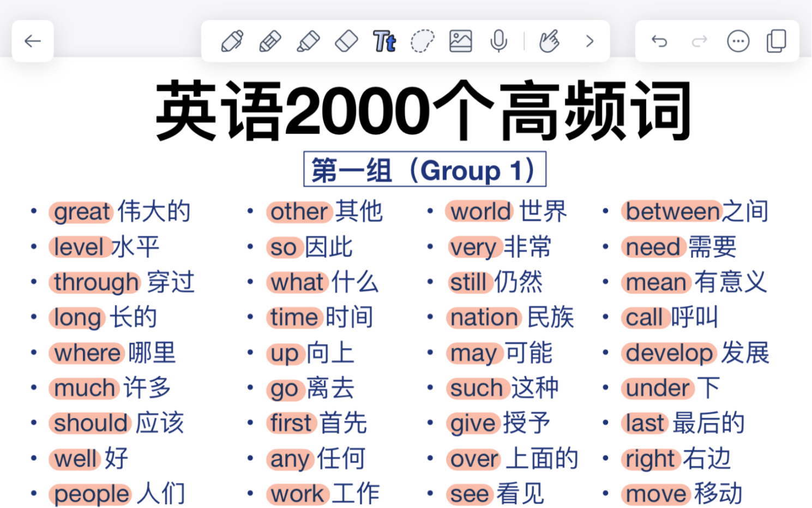The image size is (812, 508).
Task: Tap the word "last"
Action: click(x=645, y=423)
